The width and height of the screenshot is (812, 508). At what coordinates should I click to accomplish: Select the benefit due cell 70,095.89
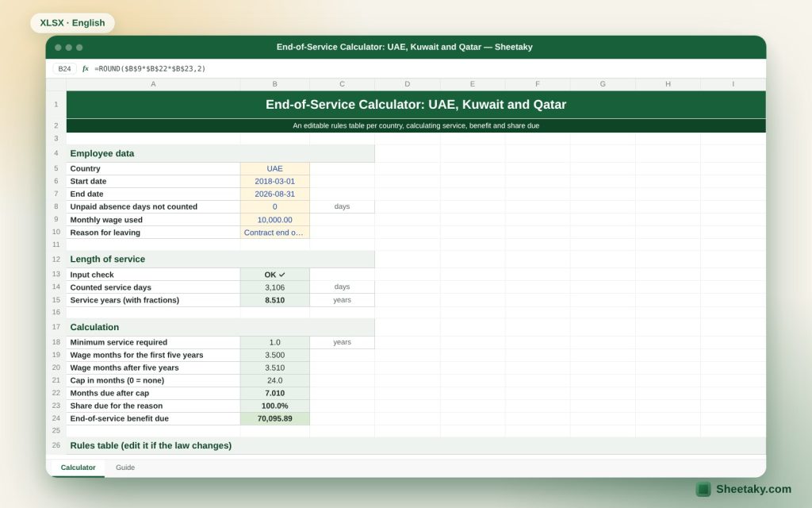point(275,418)
